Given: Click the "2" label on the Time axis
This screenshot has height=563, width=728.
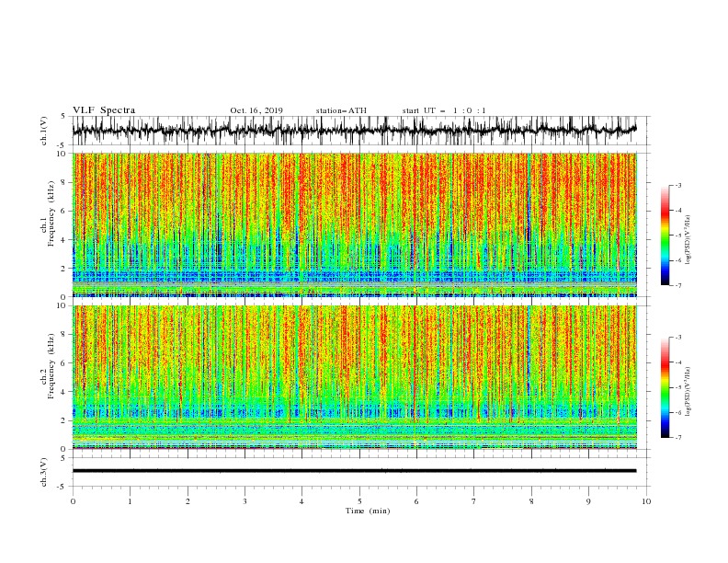Looking at the screenshot, I should [x=188, y=501].
